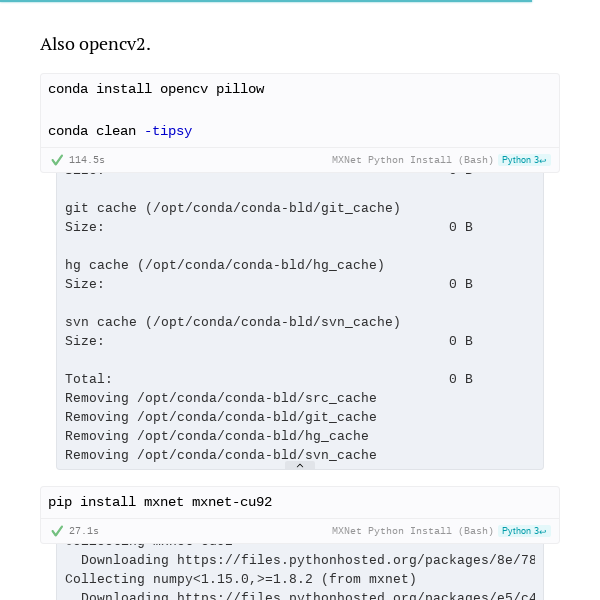The image size is (600, 600).
Task: Click the Python 3 badge under pip cell
Action: 524,531
